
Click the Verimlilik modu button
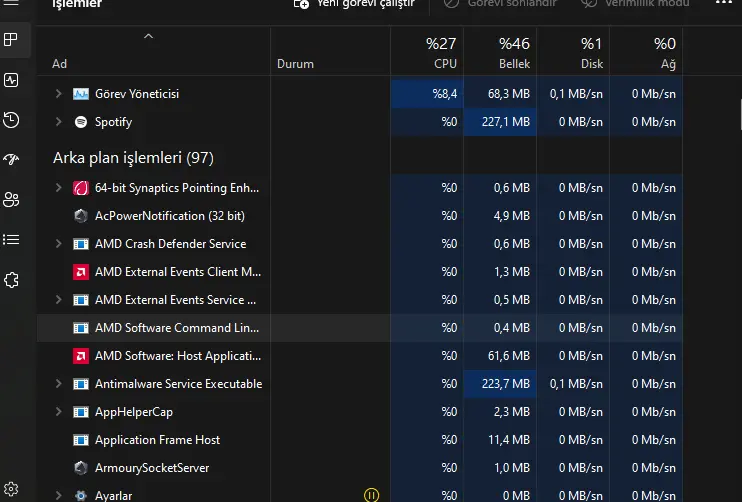635,4
